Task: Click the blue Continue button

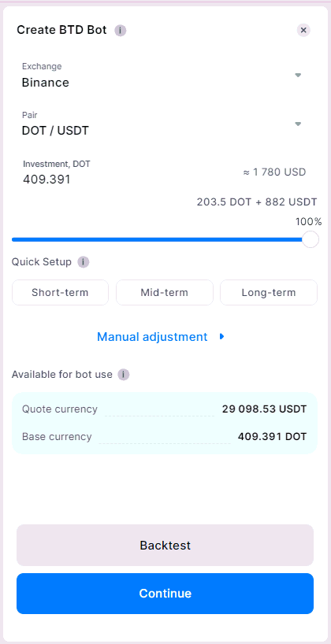Action: [165, 594]
